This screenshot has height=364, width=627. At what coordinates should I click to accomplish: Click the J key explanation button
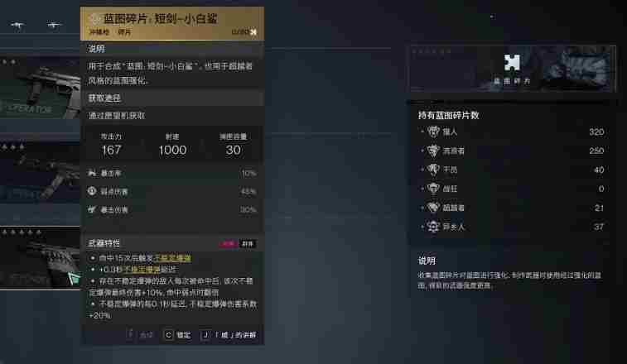pos(229,335)
